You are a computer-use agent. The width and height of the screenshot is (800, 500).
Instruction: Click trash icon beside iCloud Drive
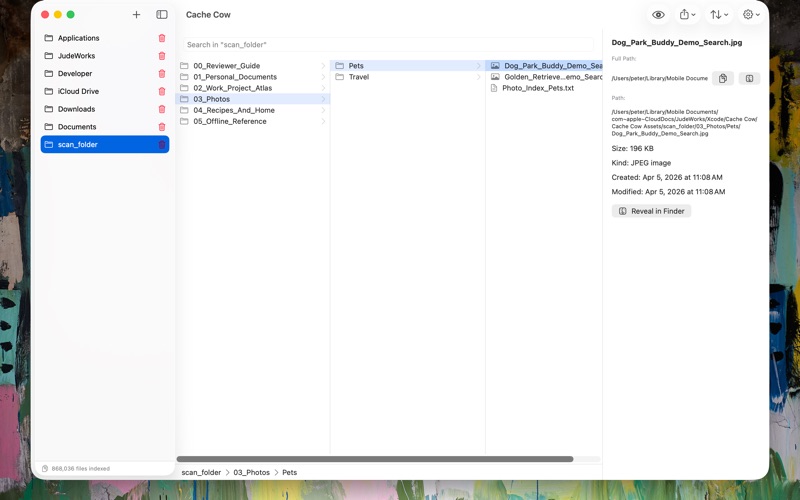tap(162, 91)
